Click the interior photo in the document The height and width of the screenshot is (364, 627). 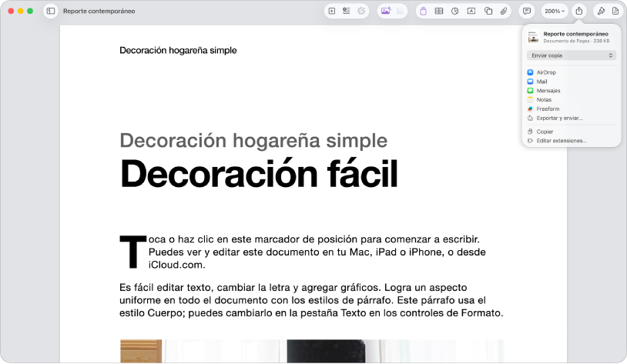[x=312, y=351]
